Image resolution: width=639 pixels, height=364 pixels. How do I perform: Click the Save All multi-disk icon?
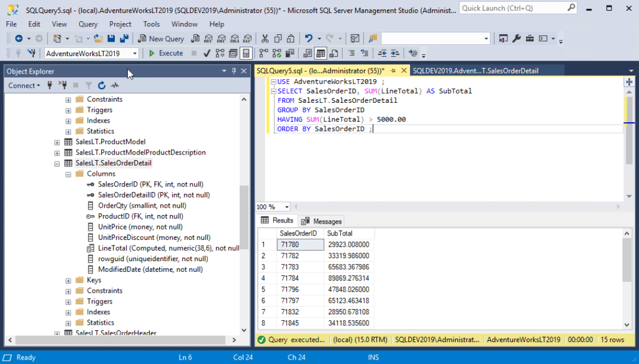pyautogui.click(x=124, y=39)
